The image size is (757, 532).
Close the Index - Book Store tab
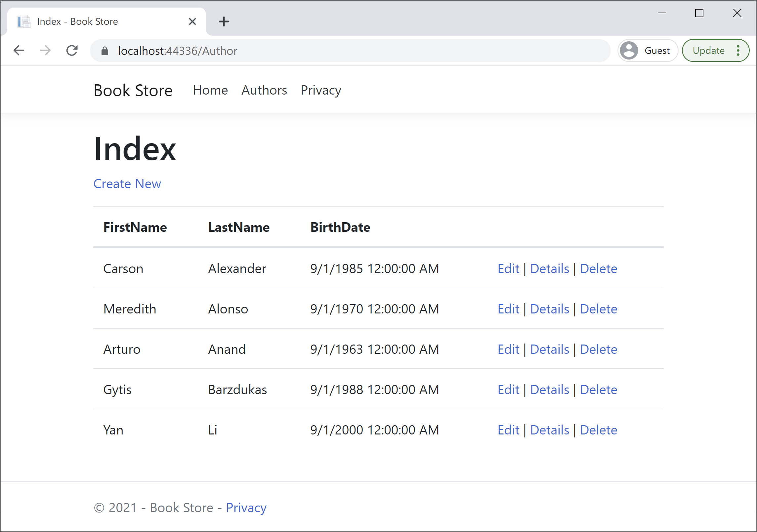click(192, 21)
